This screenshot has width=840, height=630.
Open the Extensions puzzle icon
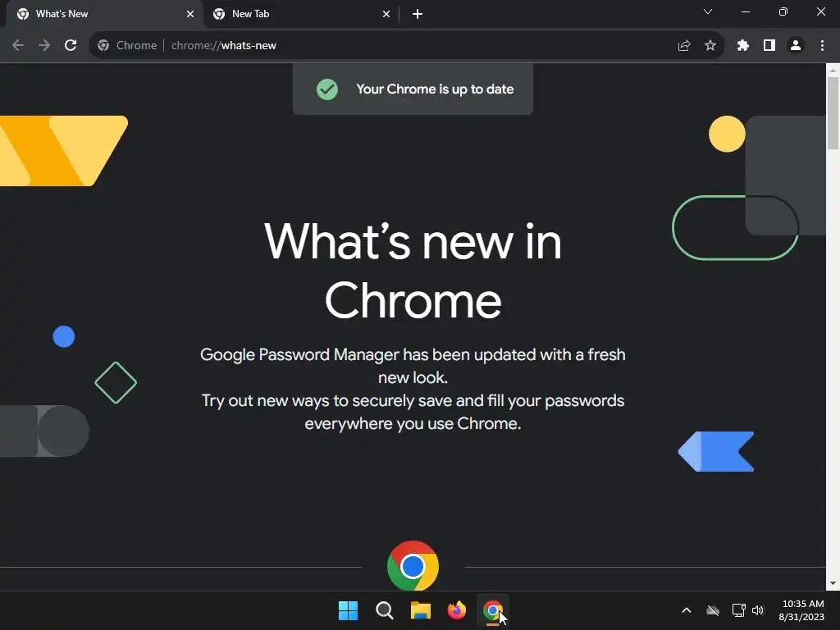click(x=742, y=46)
